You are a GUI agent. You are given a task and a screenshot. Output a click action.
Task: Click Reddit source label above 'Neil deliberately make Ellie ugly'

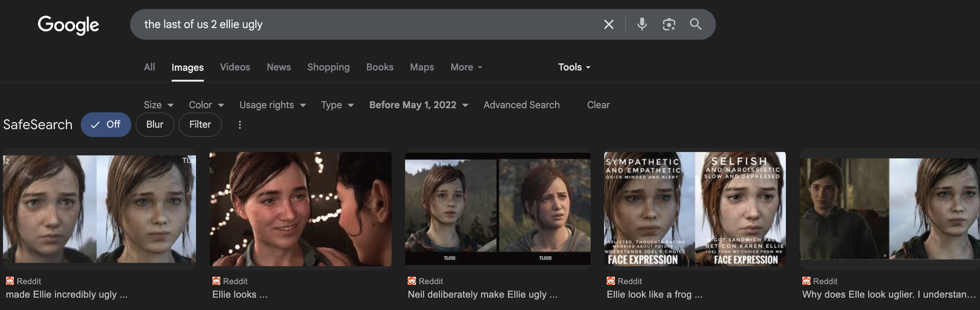tap(431, 281)
